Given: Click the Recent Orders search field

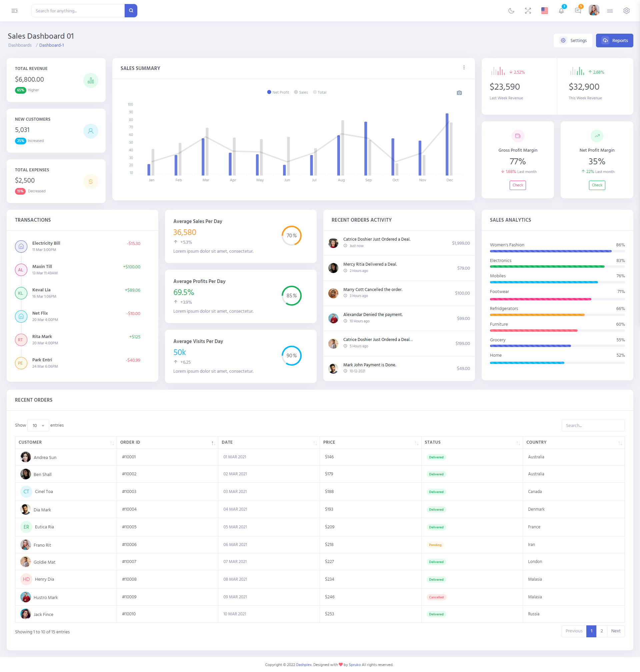Looking at the screenshot, I should pyautogui.click(x=593, y=425).
